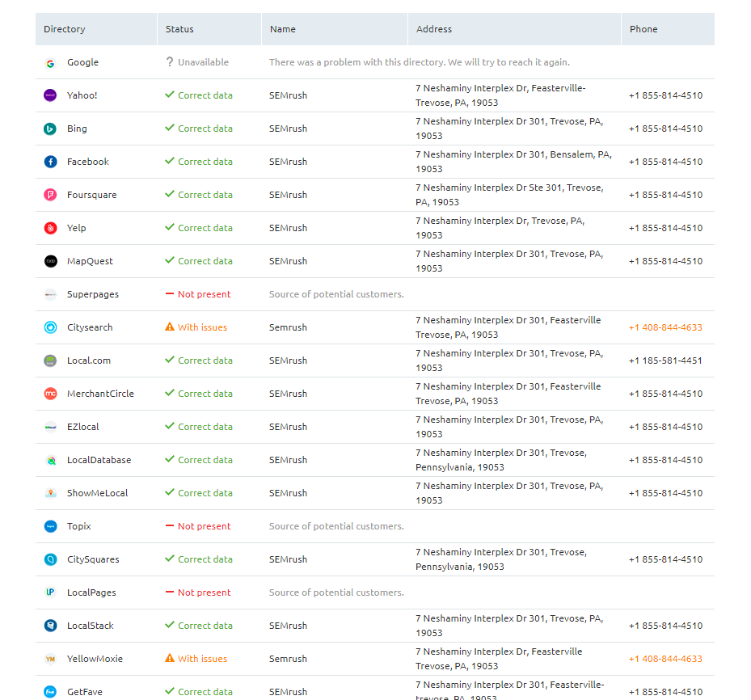Viewport: 751px width, 700px height.
Task: Open the Superpages 'Not present' status
Action: [197, 293]
